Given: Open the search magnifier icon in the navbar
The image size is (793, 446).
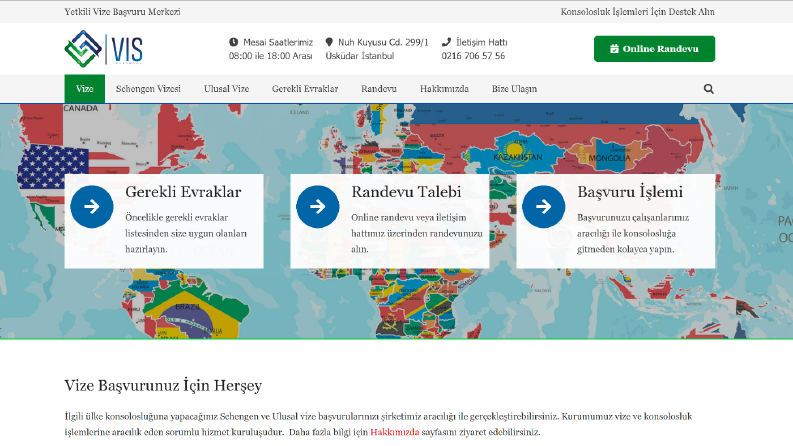Looking at the screenshot, I should (x=709, y=89).
